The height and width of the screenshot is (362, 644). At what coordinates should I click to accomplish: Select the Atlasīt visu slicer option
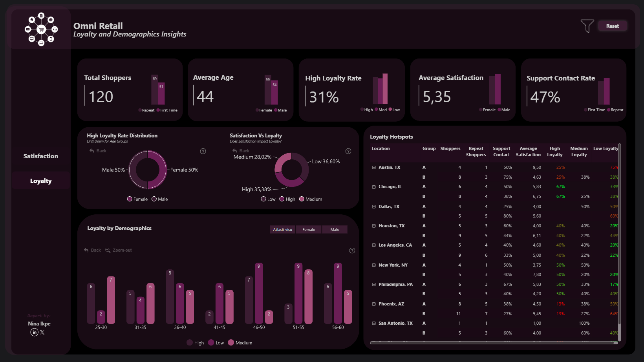pos(283,229)
